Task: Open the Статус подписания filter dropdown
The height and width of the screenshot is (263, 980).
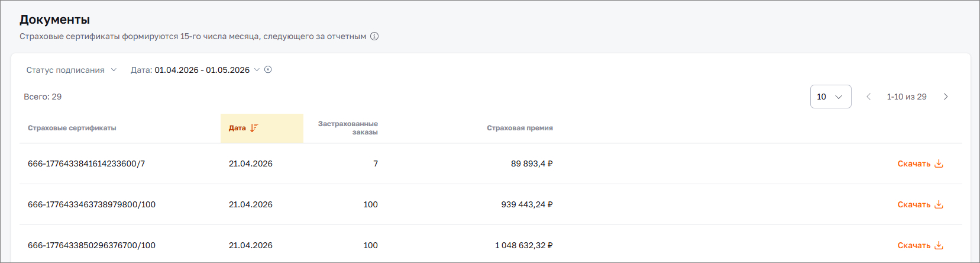Action: (72, 70)
